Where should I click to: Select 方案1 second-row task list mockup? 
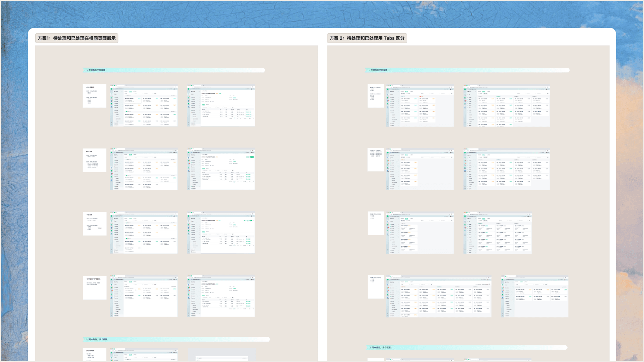pos(144,169)
